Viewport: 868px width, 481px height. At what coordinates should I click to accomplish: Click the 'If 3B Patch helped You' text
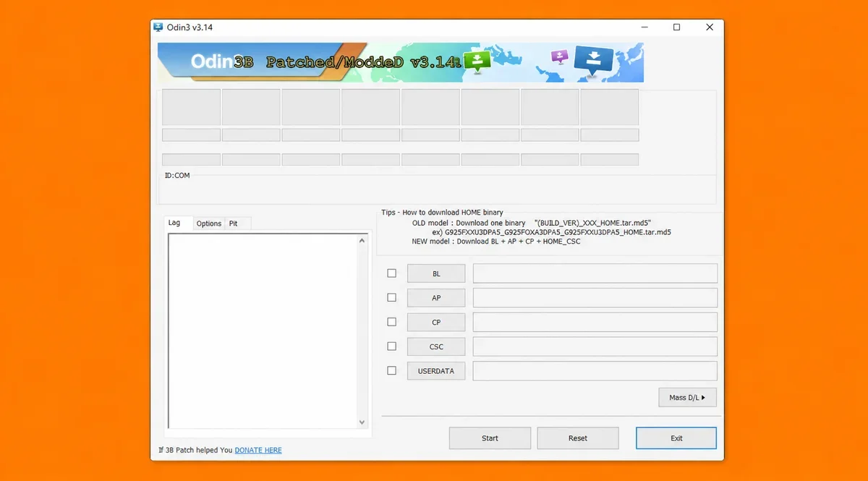pyautogui.click(x=195, y=450)
